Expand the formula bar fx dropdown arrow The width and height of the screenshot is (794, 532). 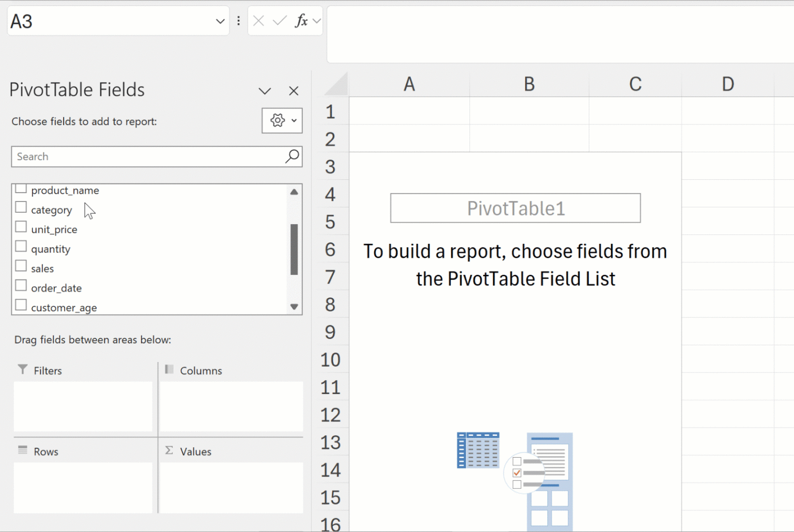point(317,21)
